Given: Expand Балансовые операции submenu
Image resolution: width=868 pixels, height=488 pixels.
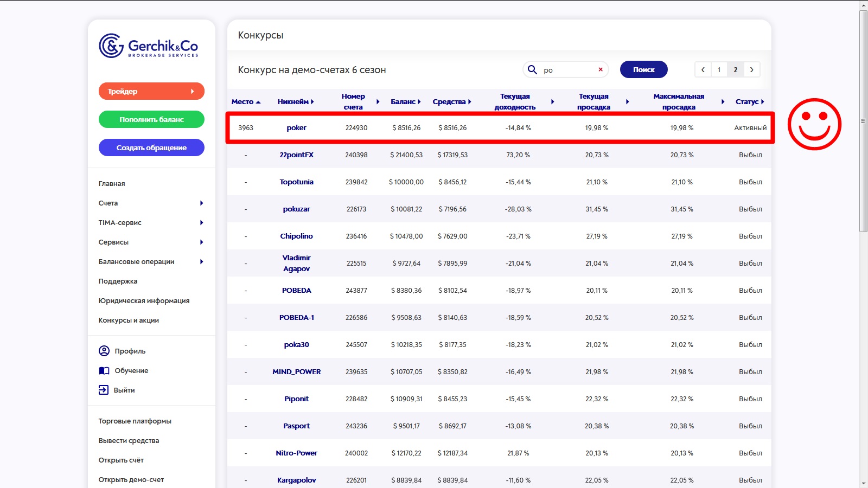Looking at the screenshot, I should click(x=201, y=262).
